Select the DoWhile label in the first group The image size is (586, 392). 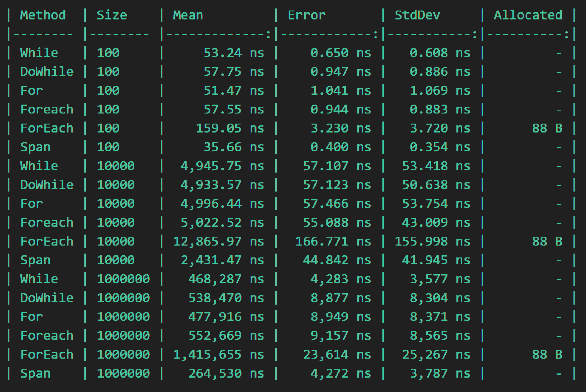coord(46,71)
